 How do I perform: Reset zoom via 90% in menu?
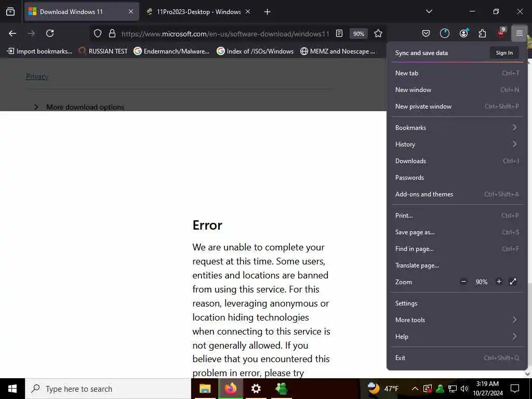[x=482, y=282]
